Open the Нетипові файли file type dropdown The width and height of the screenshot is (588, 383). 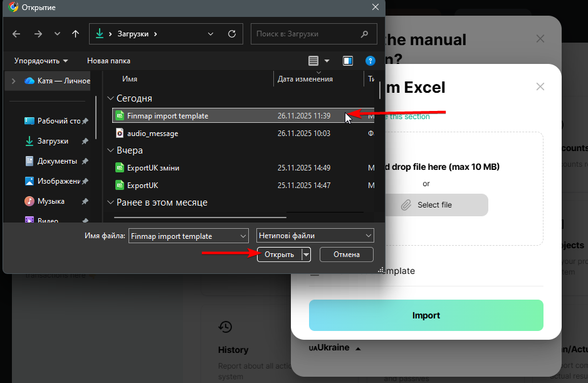[x=315, y=236]
